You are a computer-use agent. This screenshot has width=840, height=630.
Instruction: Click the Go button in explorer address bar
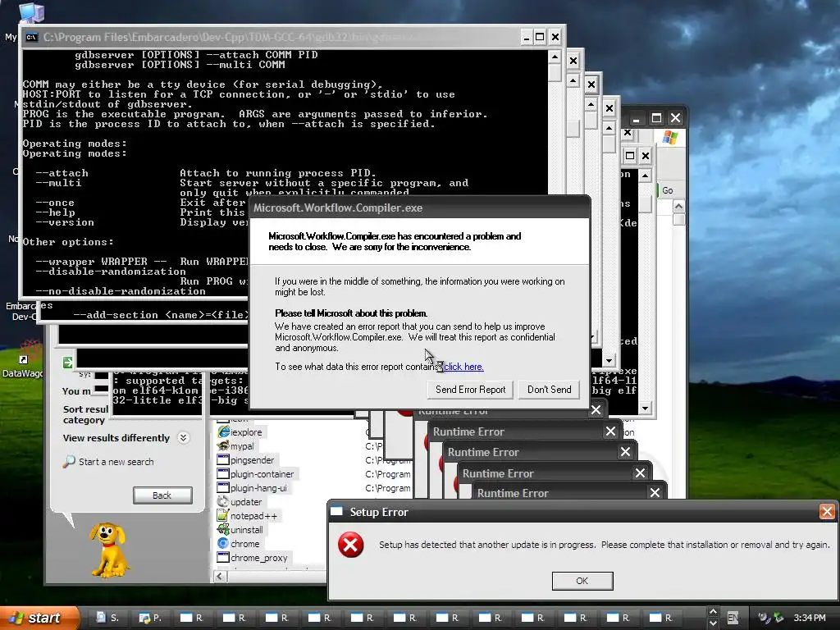[666, 190]
